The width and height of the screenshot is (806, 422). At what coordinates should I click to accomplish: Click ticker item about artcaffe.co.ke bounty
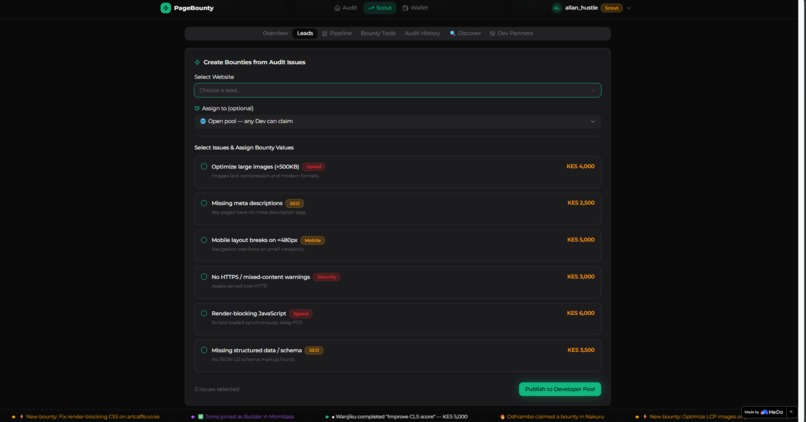[x=86, y=417]
